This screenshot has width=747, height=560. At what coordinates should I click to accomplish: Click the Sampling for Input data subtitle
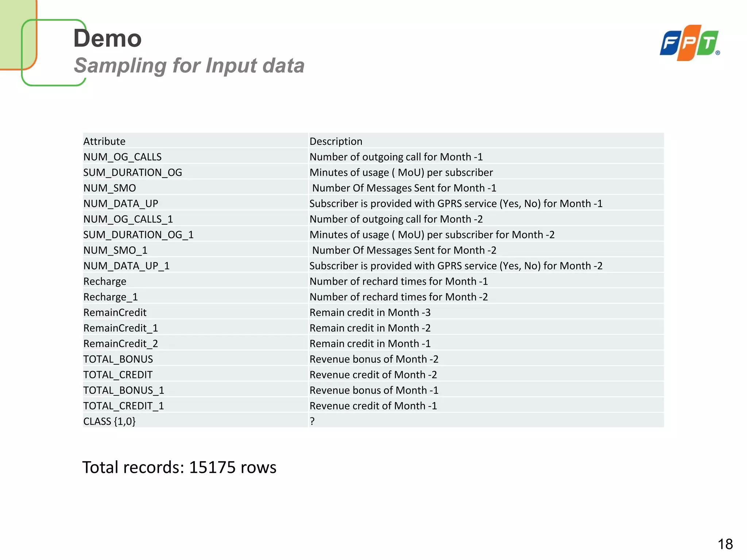tap(189, 66)
